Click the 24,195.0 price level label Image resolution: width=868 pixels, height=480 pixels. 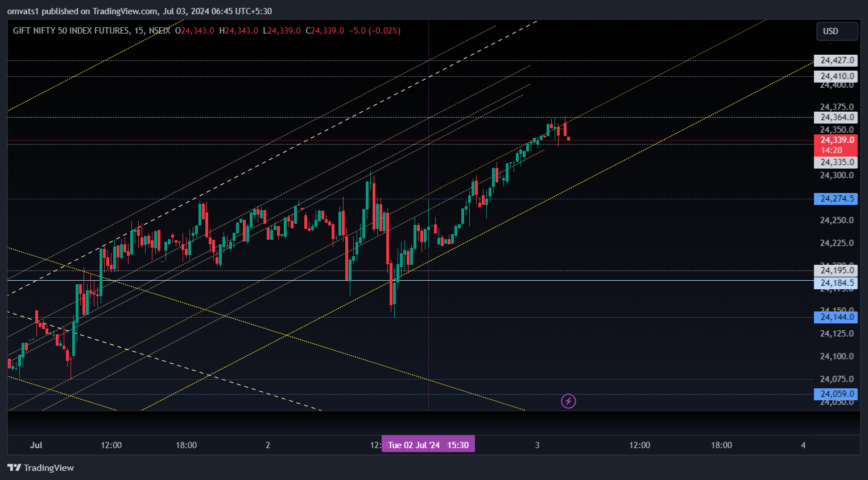tap(836, 270)
